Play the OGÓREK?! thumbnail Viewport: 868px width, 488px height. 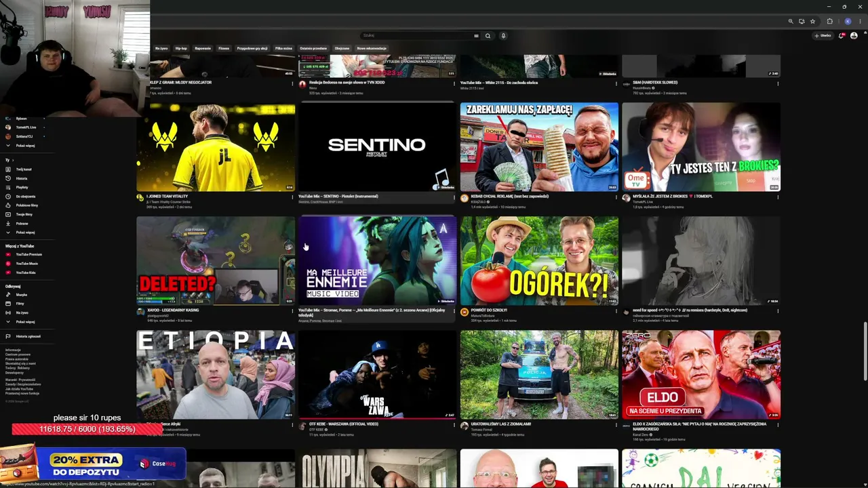pyautogui.click(x=539, y=260)
